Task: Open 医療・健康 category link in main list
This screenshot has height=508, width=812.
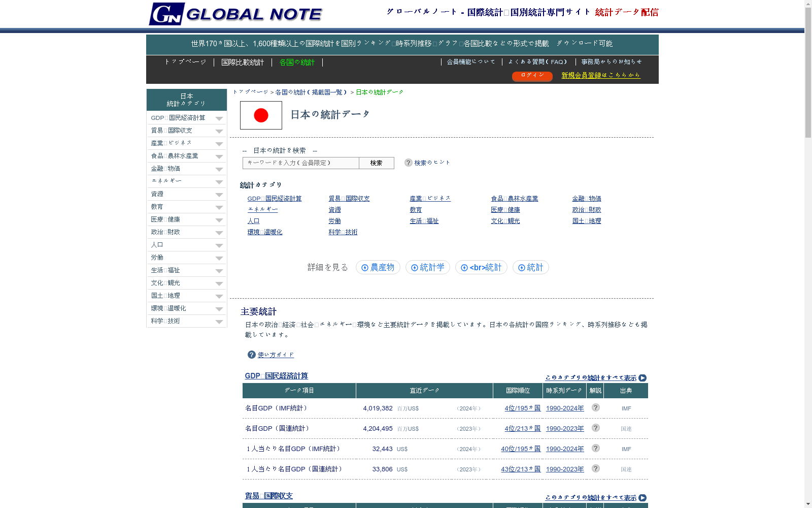Action: pos(505,210)
